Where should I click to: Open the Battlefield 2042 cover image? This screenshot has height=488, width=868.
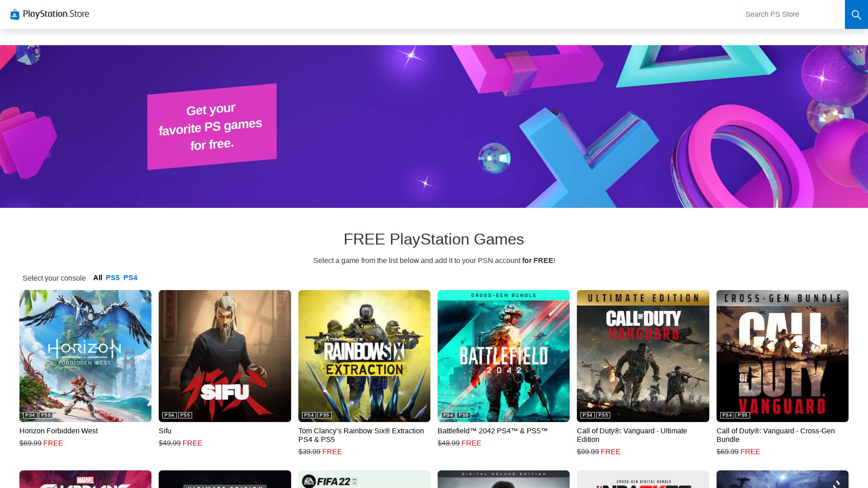[504, 356]
